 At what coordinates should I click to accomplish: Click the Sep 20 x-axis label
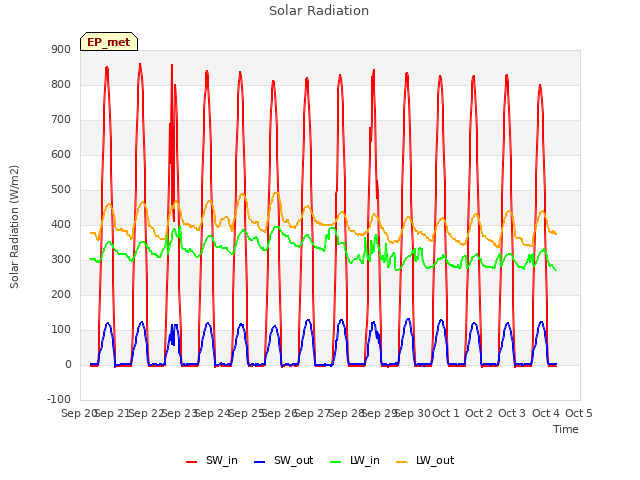pos(79,413)
